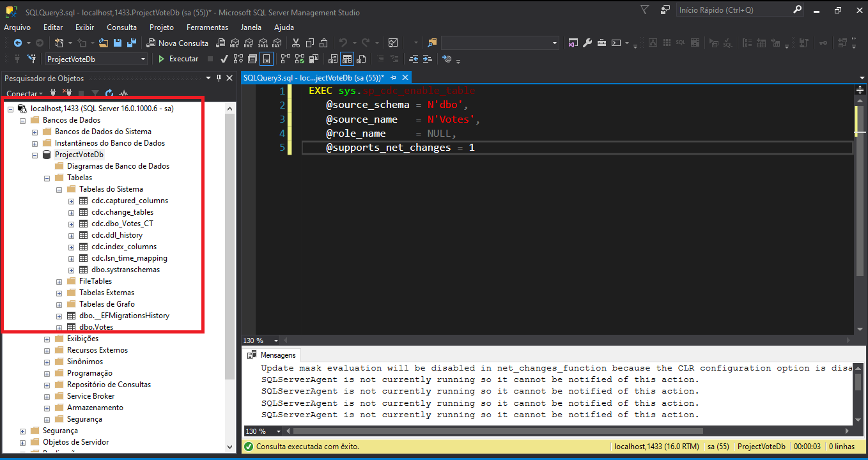
Task: Click the Save file icon
Action: 118,43
